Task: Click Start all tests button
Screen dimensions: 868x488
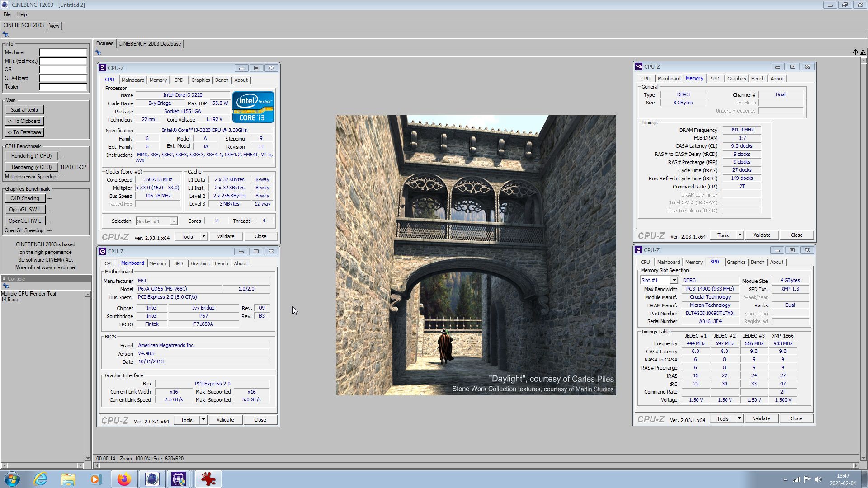Action: click(x=24, y=110)
